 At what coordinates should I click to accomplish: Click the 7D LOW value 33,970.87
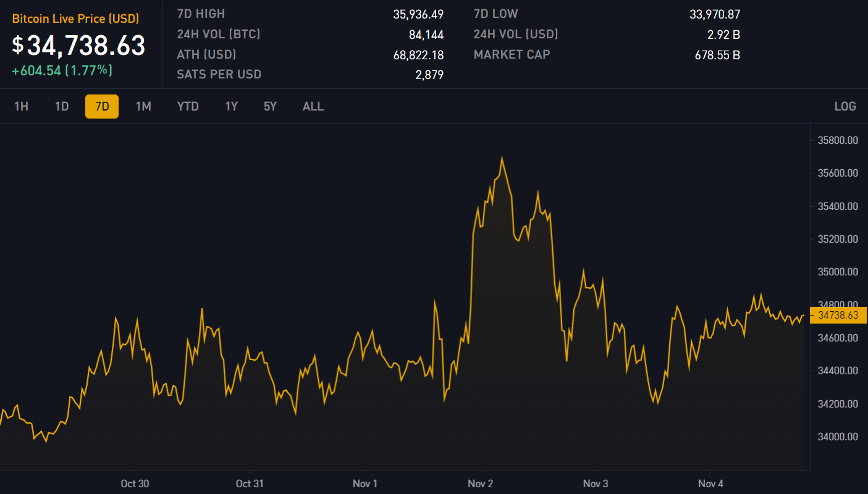click(x=715, y=14)
